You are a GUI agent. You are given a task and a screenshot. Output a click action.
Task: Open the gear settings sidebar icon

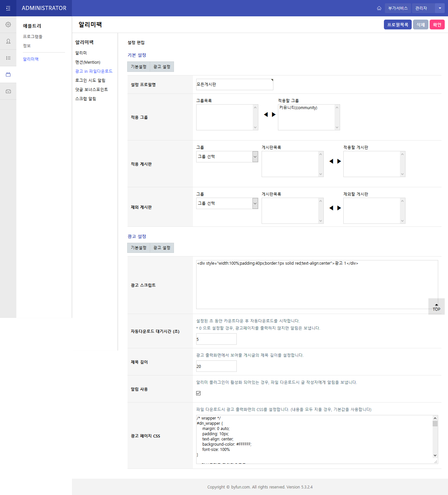8,25
